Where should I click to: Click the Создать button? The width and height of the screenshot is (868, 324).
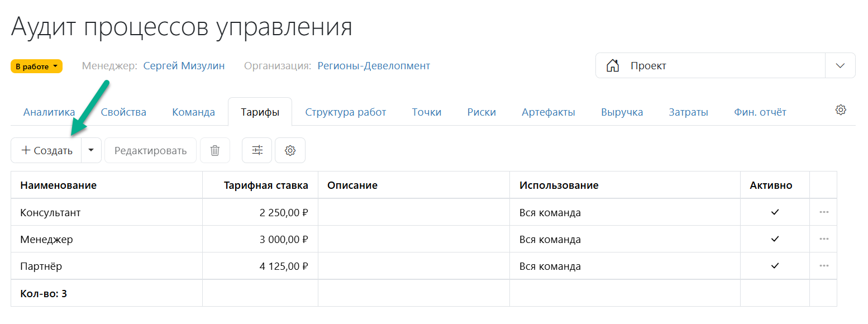[x=46, y=150]
